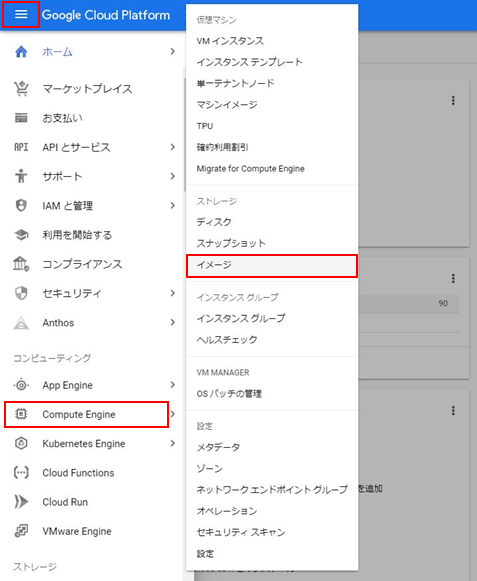Open three-dot menu on the card showing 90
Viewport: 477px width, 581px height.
pyautogui.click(x=453, y=278)
